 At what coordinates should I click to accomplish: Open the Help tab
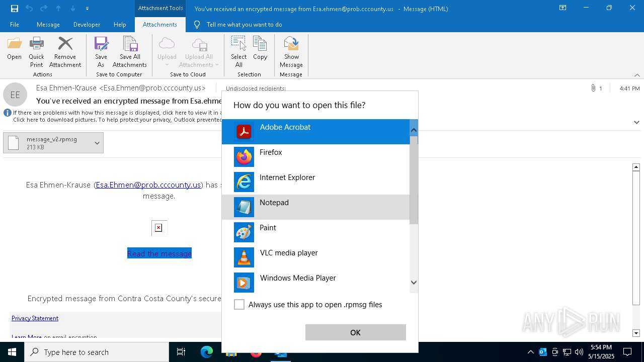point(120,25)
